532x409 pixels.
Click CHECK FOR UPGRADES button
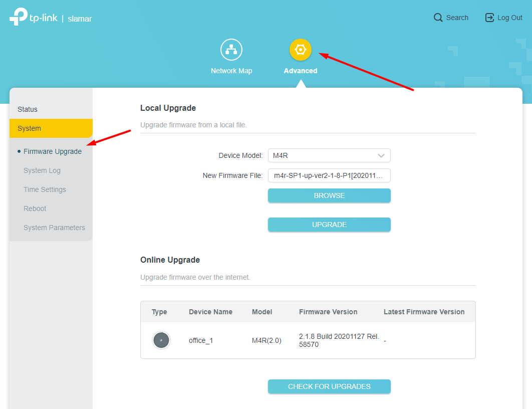pos(329,386)
